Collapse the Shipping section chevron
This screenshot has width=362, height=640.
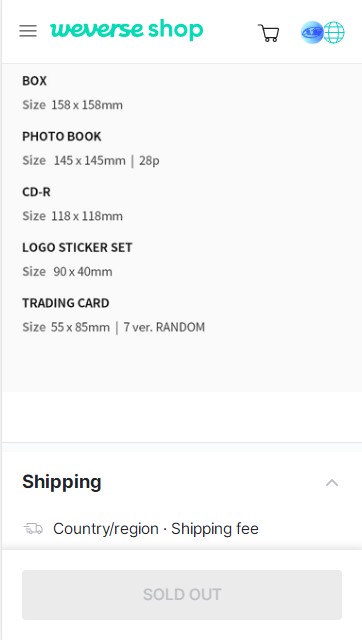[332, 482]
